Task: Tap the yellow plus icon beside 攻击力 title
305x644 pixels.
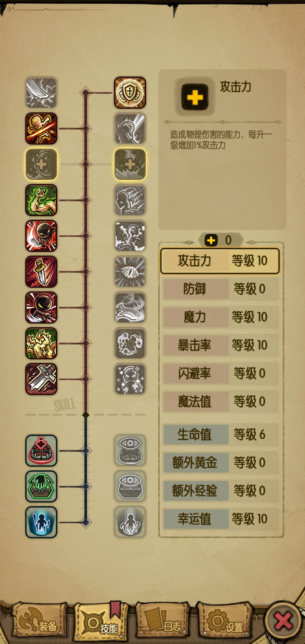Action: pyautogui.click(x=195, y=97)
